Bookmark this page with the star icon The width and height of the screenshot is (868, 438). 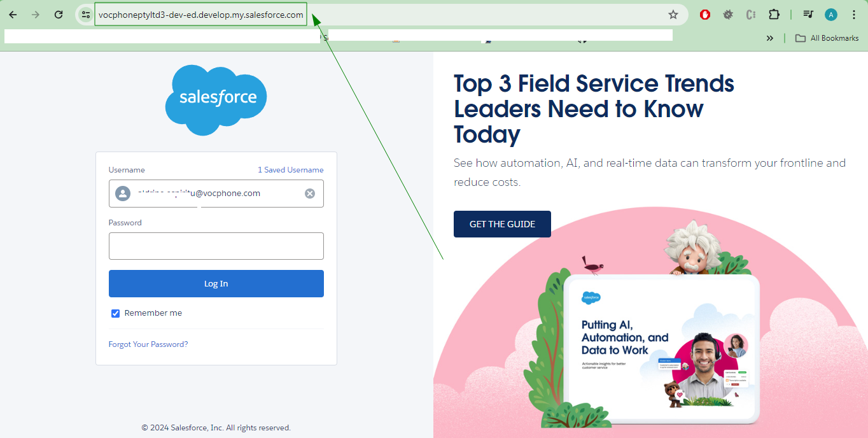tap(673, 14)
